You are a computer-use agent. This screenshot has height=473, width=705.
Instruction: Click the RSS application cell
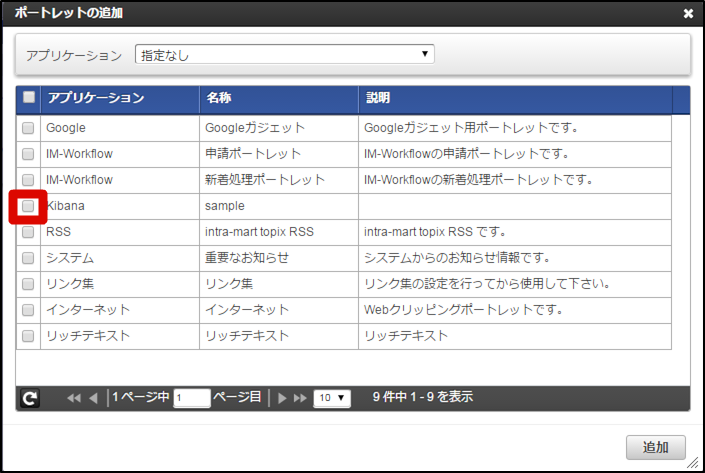click(x=120, y=232)
